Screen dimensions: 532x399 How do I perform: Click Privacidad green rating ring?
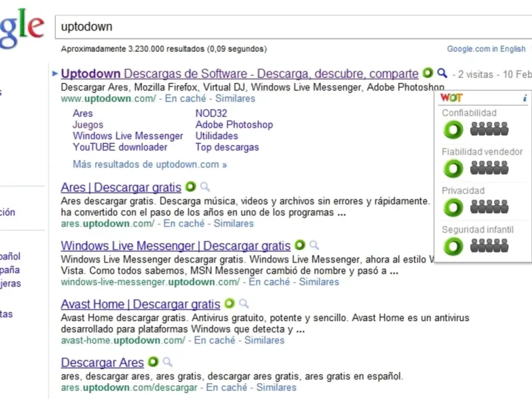(x=454, y=207)
